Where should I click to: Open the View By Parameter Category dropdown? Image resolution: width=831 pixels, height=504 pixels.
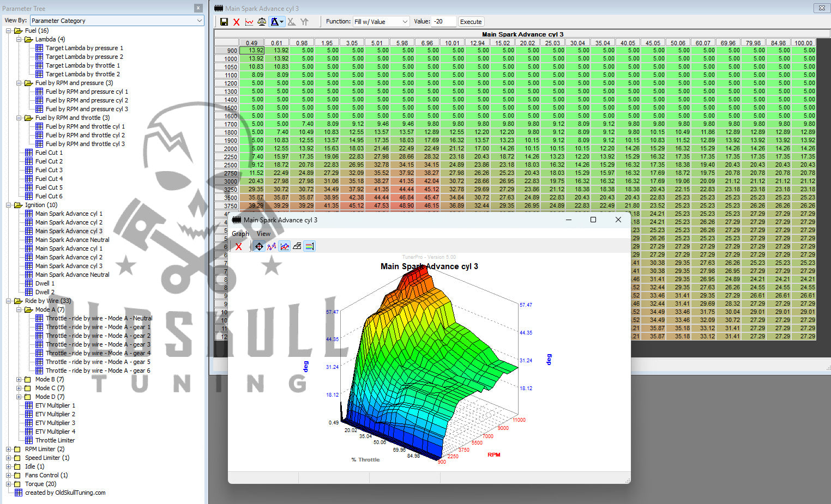[117, 21]
